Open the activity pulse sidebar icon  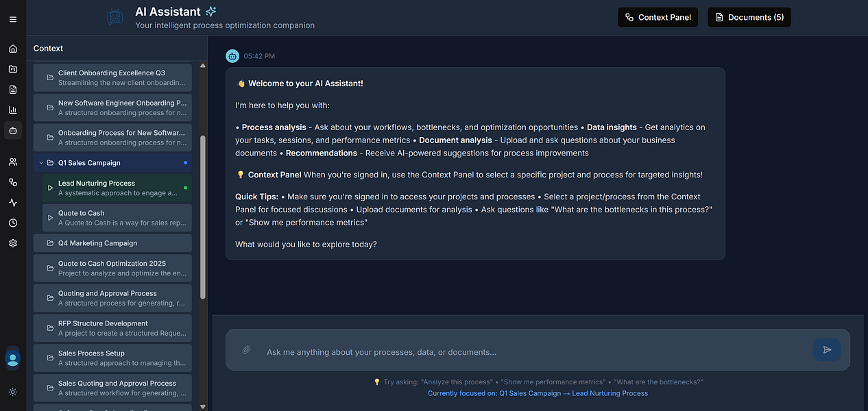tap(12, 202)
